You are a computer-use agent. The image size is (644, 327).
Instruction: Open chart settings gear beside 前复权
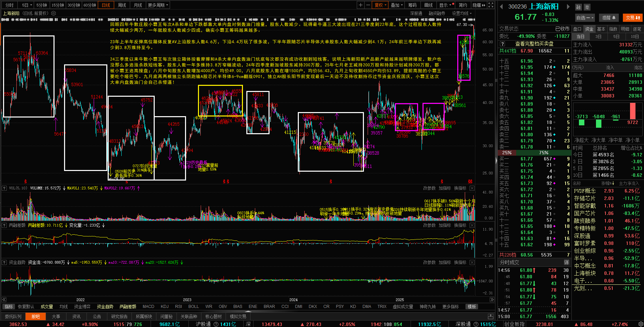point(53,13)
